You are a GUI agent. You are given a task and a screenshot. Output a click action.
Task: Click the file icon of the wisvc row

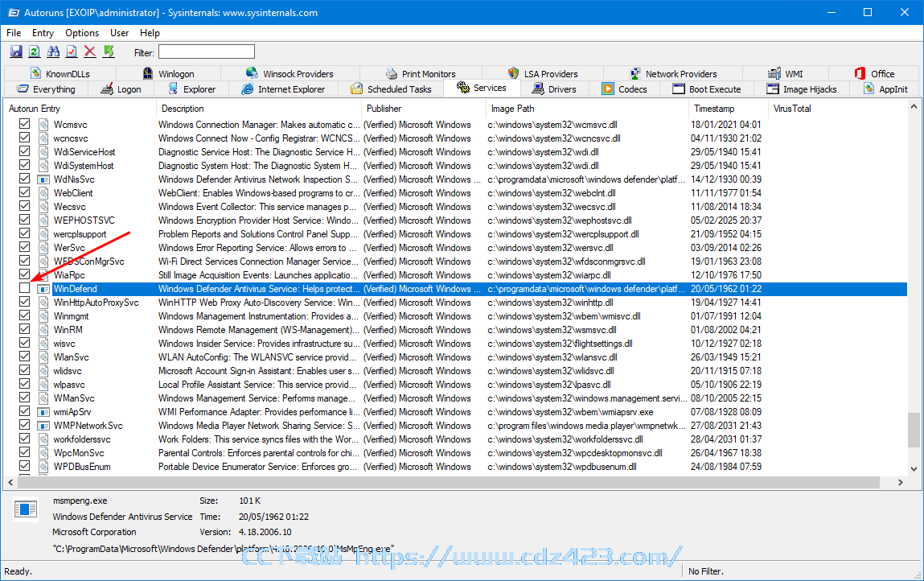43,344
